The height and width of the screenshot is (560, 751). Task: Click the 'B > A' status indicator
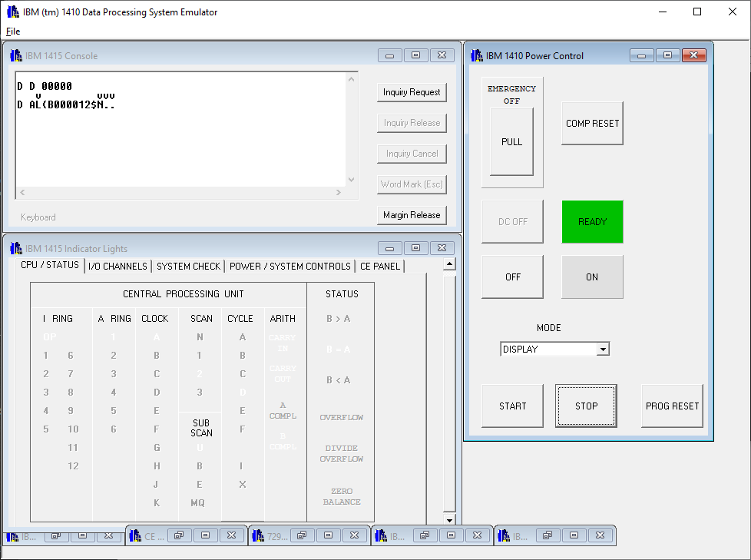click(x=338, y=319)
